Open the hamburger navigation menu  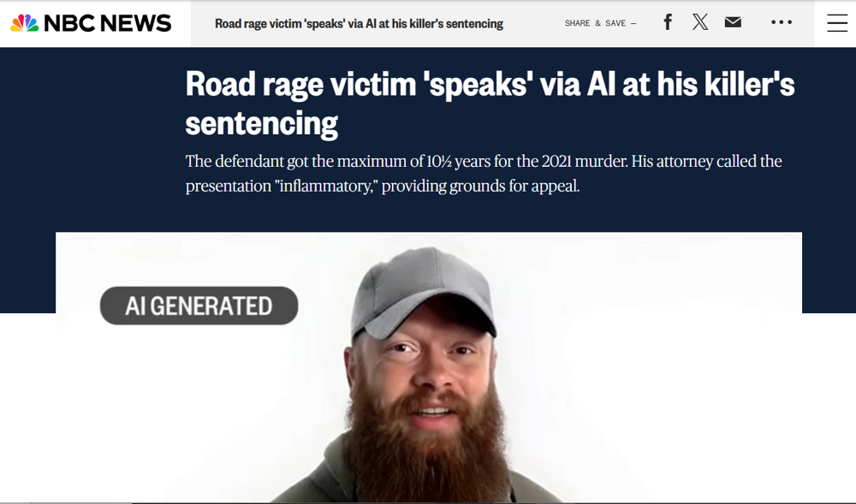coord(837,23)
